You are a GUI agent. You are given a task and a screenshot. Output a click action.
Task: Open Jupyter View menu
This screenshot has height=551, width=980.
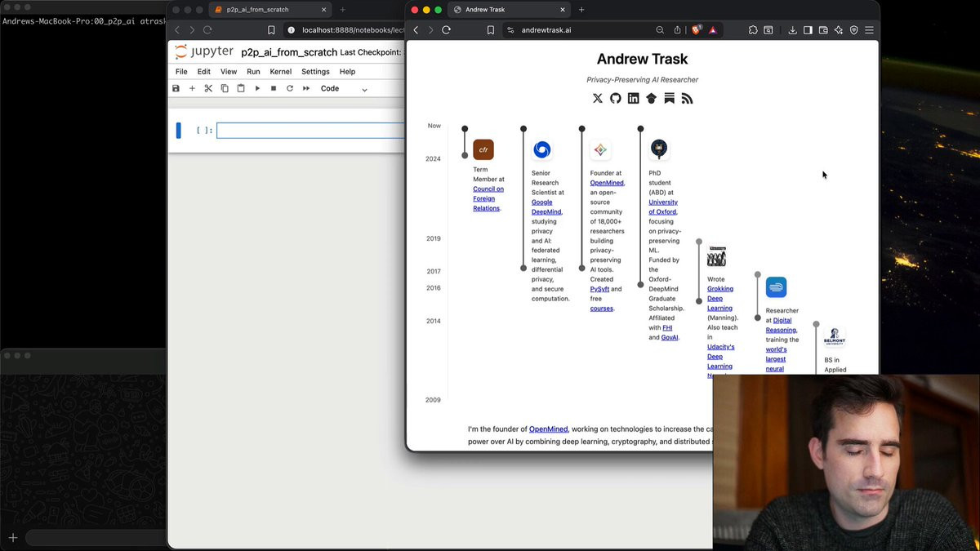(229, 72)
